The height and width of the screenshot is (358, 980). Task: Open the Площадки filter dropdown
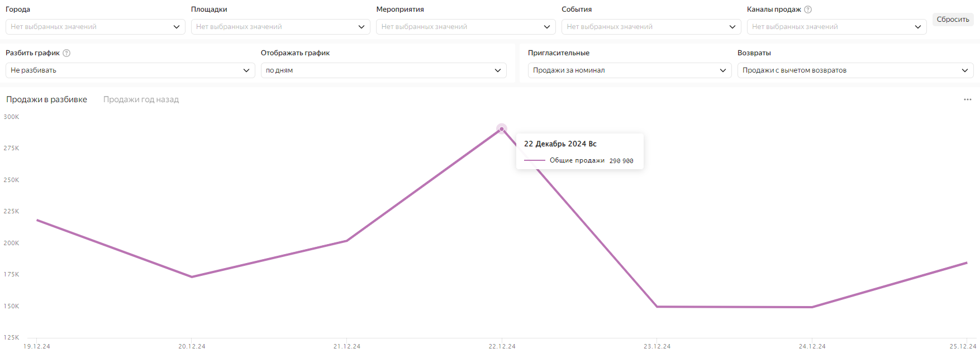click(x=280, y=27)
